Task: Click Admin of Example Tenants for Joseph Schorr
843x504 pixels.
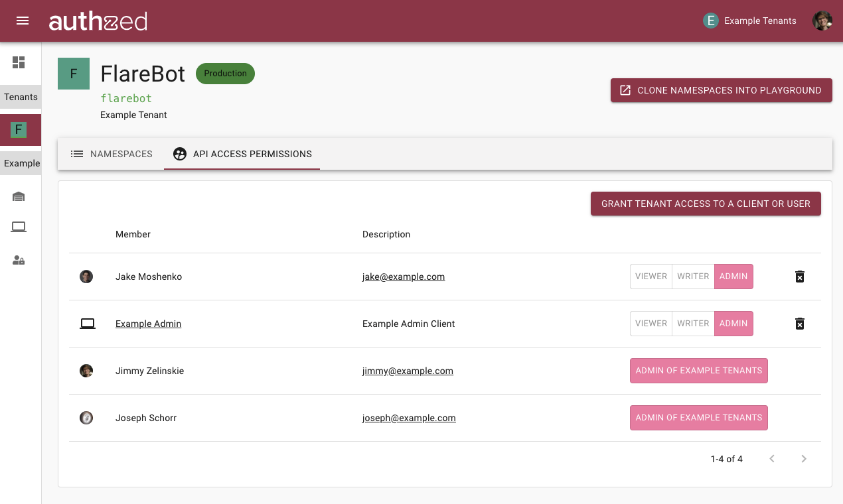Action: pos(699,418)
